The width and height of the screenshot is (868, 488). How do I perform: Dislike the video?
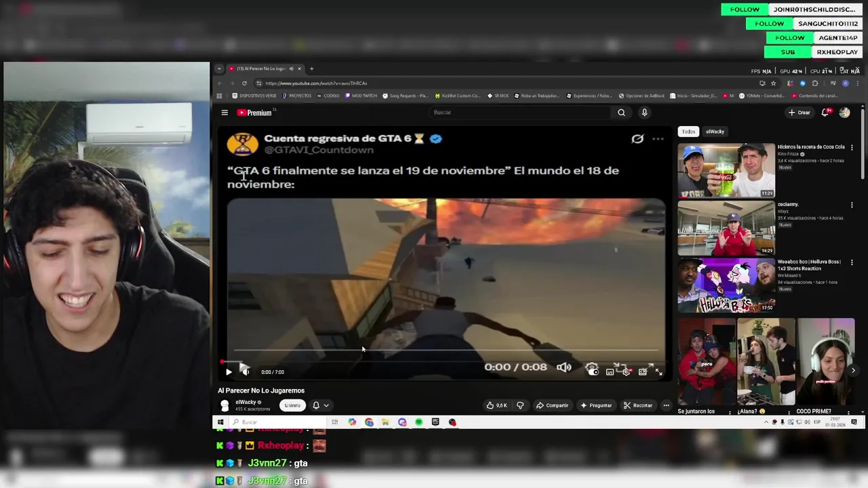(x=520, y=405)
